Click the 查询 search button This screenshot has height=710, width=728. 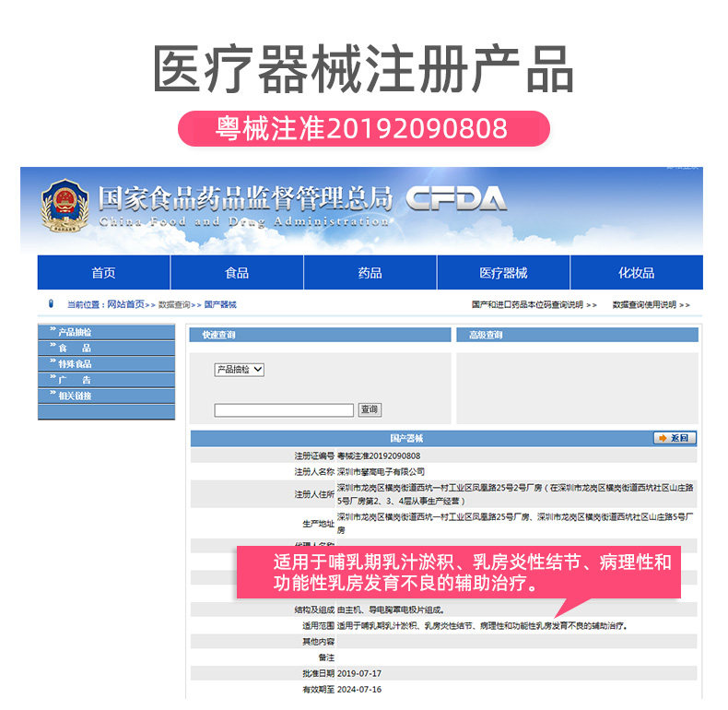coord(370,409)
